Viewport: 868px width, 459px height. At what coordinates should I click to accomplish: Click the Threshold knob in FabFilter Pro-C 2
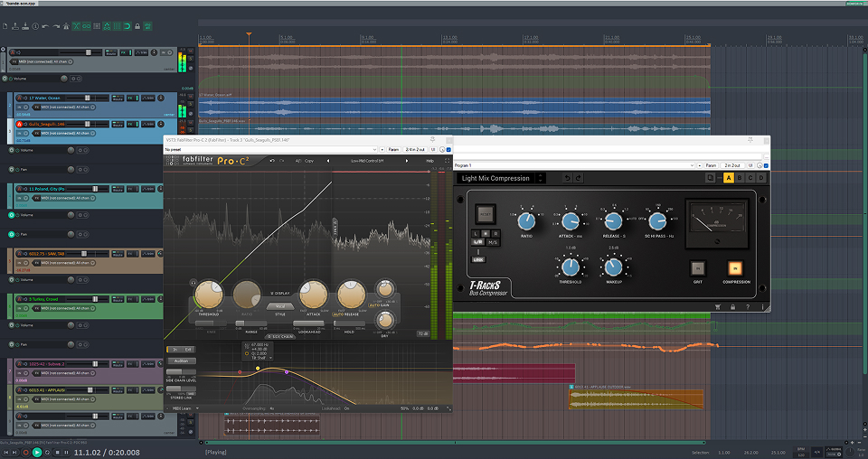click(209, 295)
